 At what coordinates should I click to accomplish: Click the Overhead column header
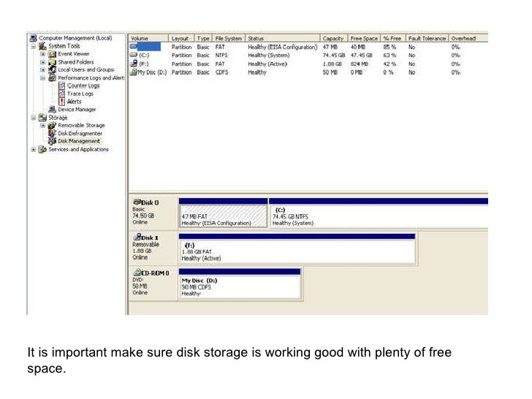pos(468,38)
